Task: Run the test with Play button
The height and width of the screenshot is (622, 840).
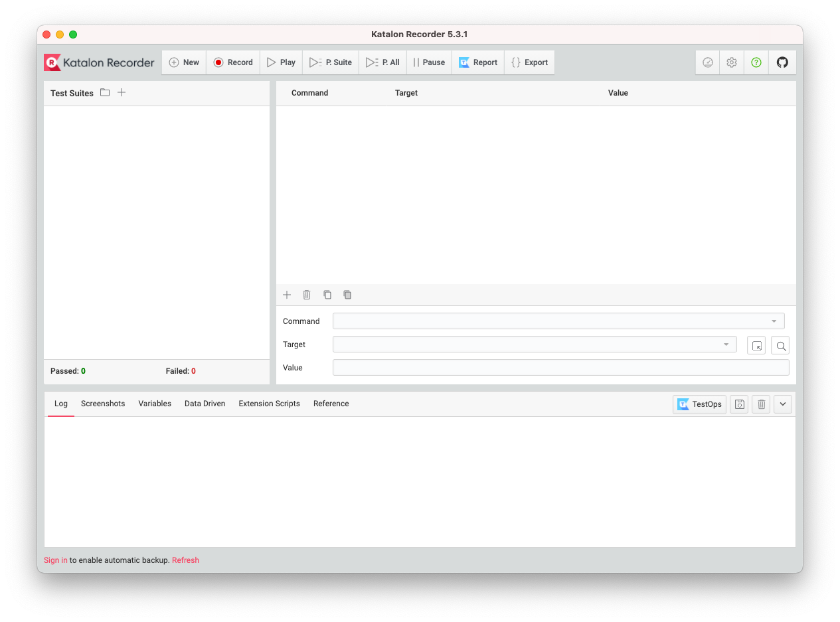Action: [x=281, y=62]
